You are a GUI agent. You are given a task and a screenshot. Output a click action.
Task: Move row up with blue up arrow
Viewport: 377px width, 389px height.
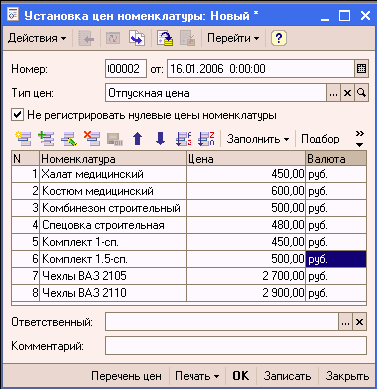(138, 138)
